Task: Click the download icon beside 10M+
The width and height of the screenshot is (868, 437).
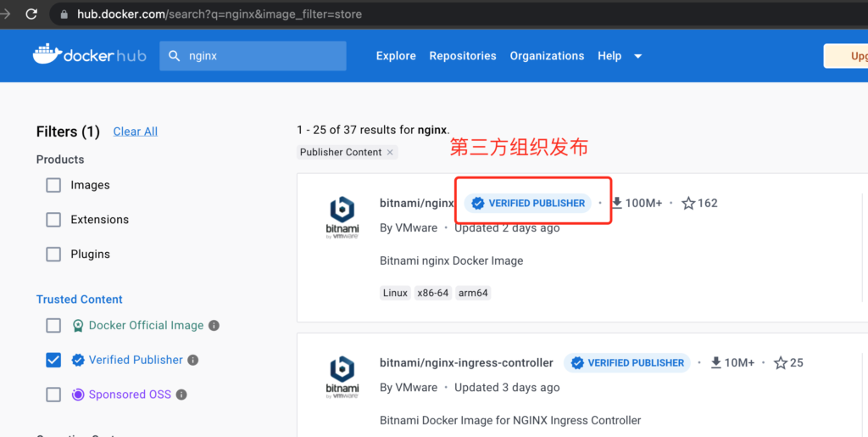Action: pyautogui.click(x=715, y=362)
